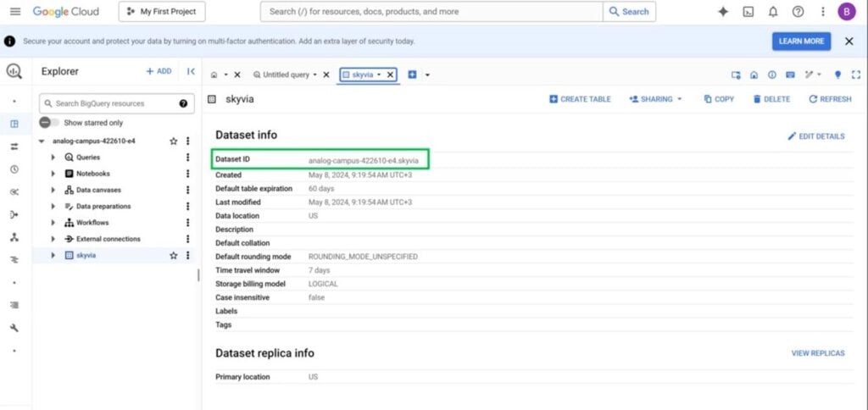The image size is (868, 410).
Task: Open actions menu for skyvia dataset
Action: pos(187,256)
